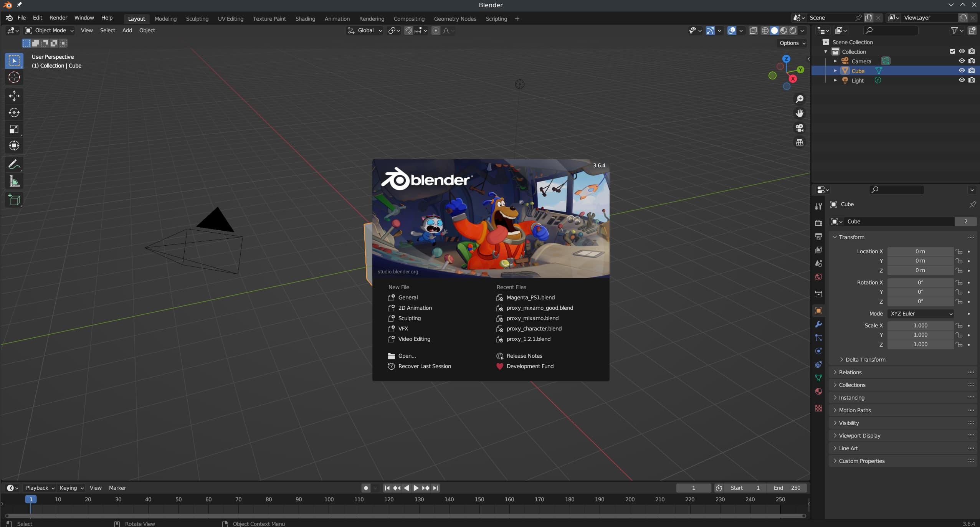This screenshot has height=527, width=980.
Task: Open the Release Notes link
Action: [524, 356]
